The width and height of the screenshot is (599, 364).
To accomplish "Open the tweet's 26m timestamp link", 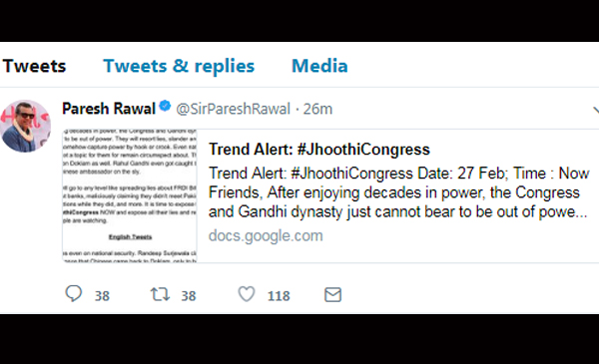I will point(317,109).
